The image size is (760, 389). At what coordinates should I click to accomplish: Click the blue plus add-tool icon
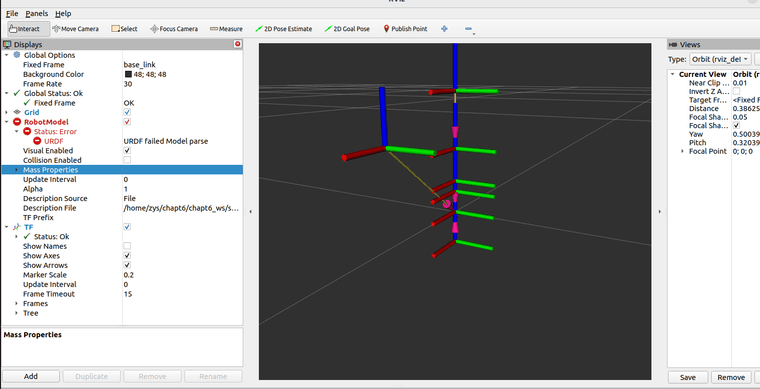(x=444, y=29)
